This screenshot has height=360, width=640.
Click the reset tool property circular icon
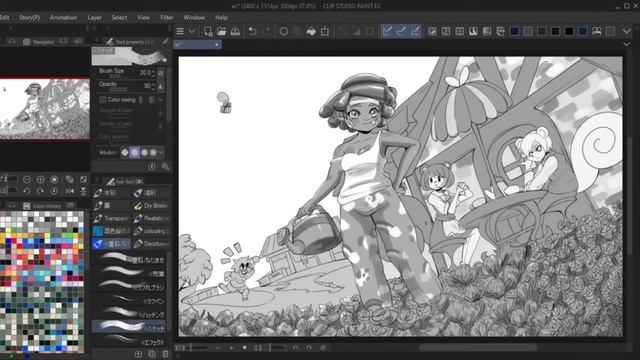[x=152, y=167]
